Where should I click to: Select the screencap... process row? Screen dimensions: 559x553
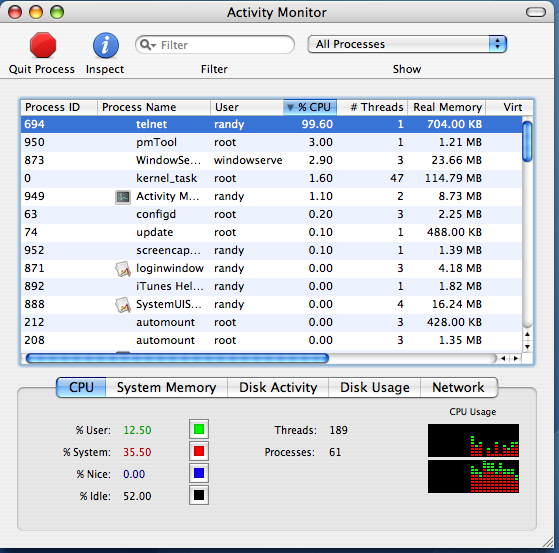271,251
